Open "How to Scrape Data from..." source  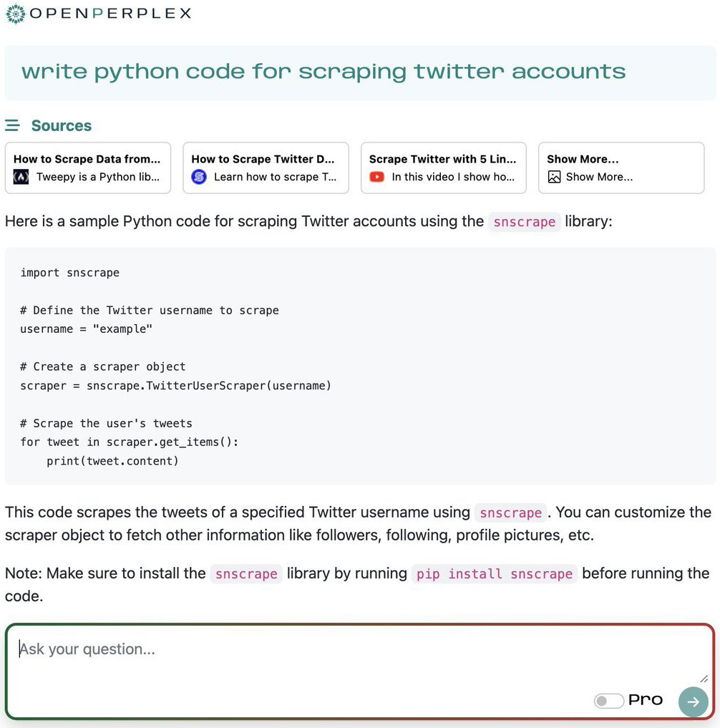coord(87,159)
